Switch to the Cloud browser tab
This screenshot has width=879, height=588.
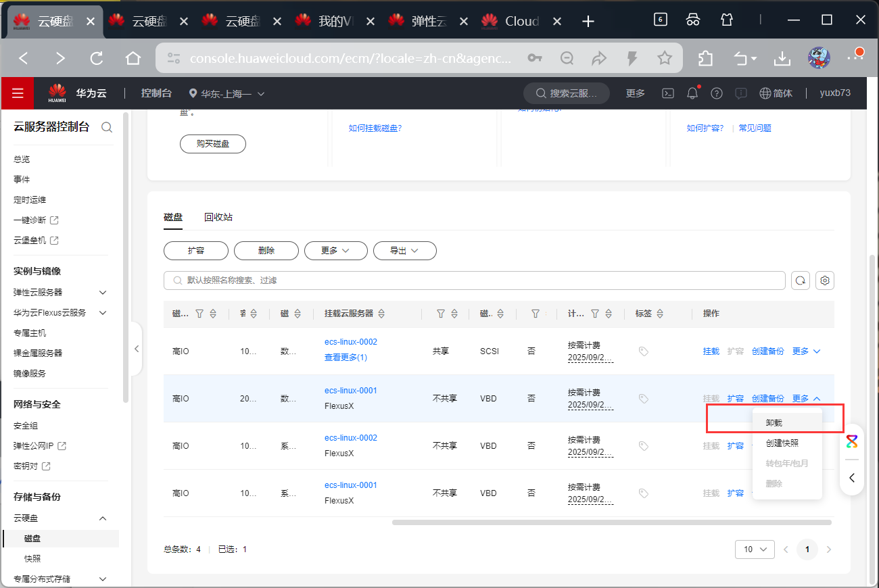pos(521,21)
